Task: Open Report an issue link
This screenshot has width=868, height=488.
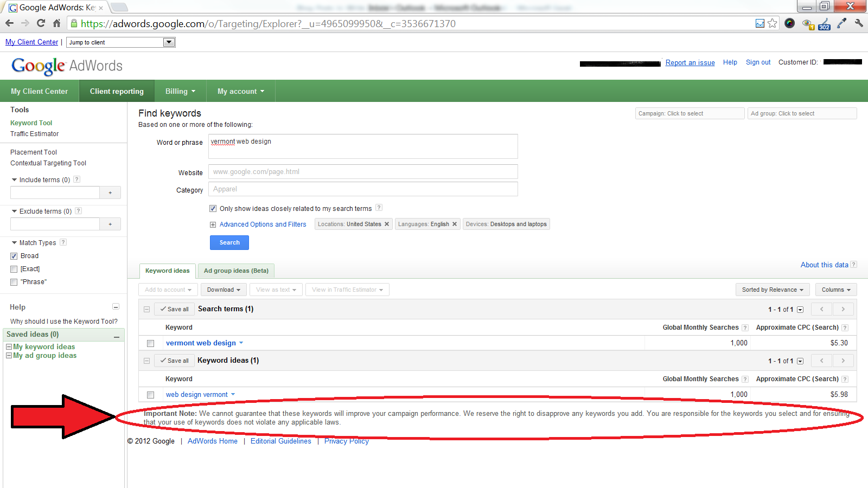Action: (690, 62)
